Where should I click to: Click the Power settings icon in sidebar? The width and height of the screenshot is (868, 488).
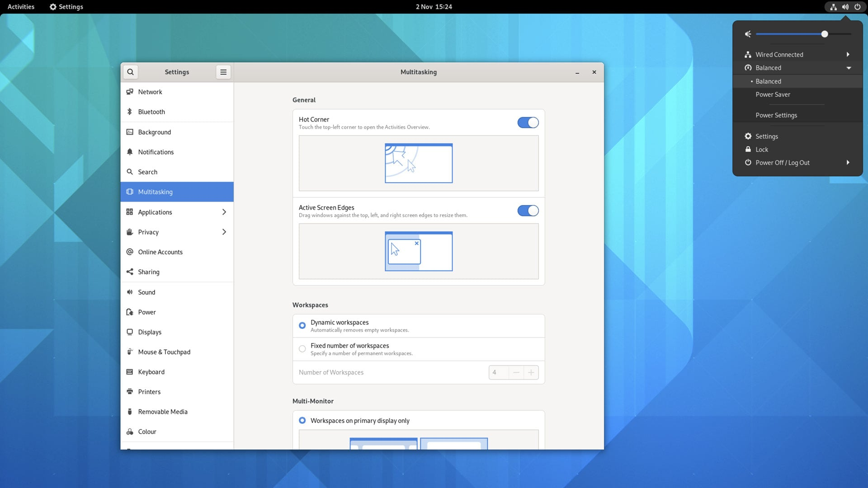pos(129,312)
